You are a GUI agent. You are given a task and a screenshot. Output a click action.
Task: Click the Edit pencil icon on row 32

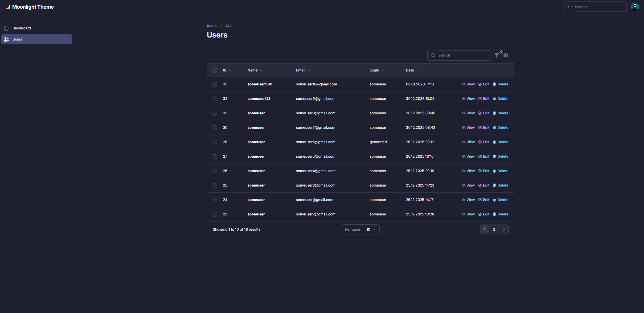click(481, 99)
